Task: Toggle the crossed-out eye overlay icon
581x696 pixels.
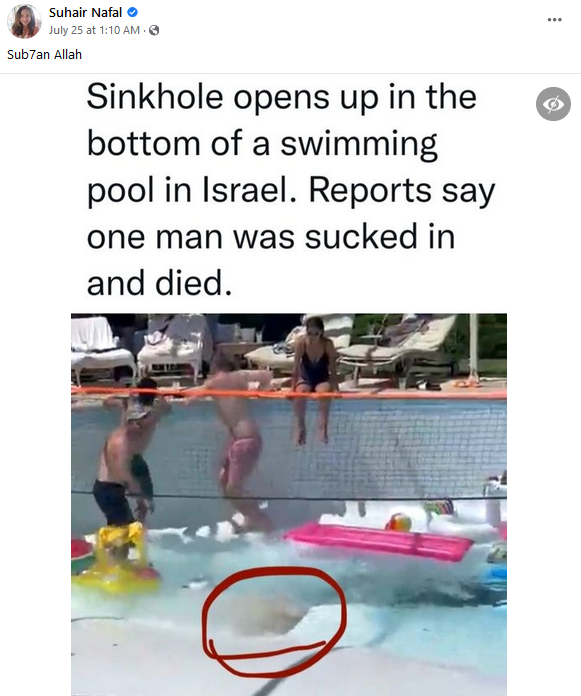Action: tap(553, 104)
